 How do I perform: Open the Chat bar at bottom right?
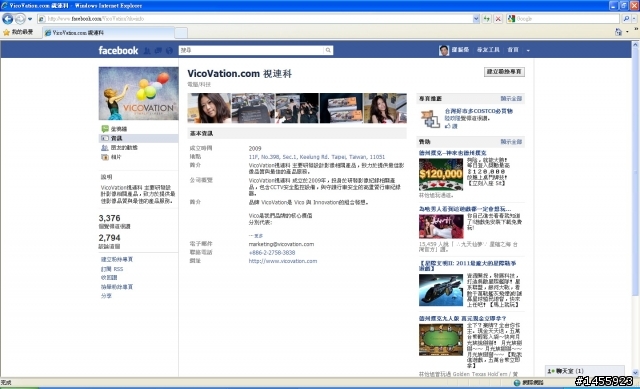pyautogui.click(x=584, y=371)
